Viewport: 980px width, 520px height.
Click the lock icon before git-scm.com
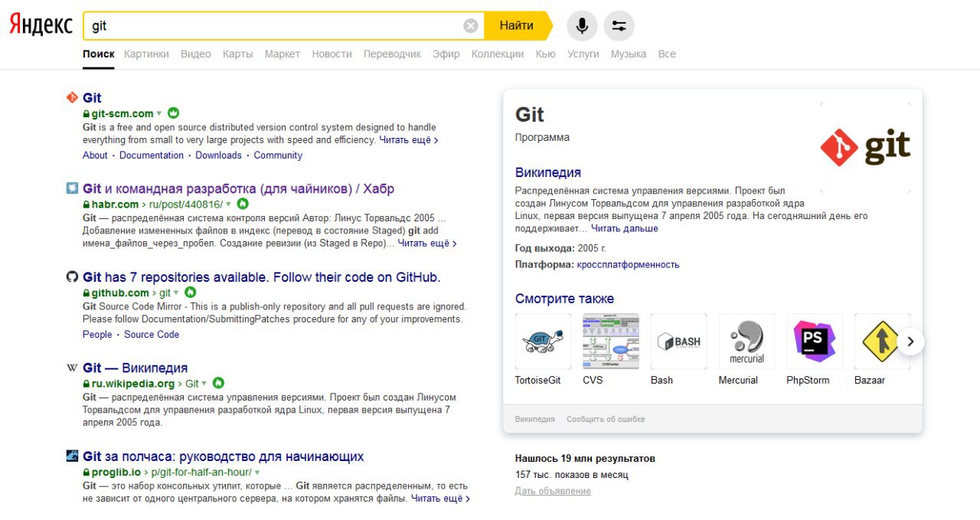[x=87, y=113]
